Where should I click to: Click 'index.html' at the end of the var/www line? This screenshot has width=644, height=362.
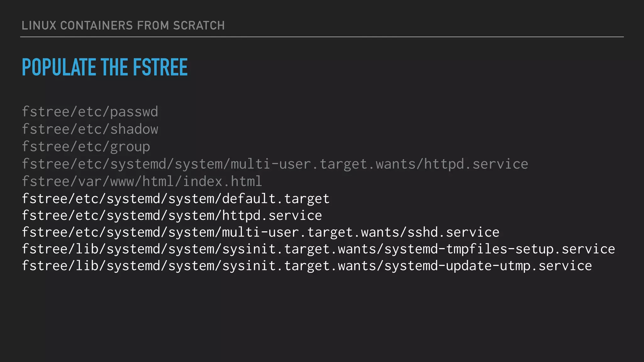pyautogui.click(x=222, y=182)
